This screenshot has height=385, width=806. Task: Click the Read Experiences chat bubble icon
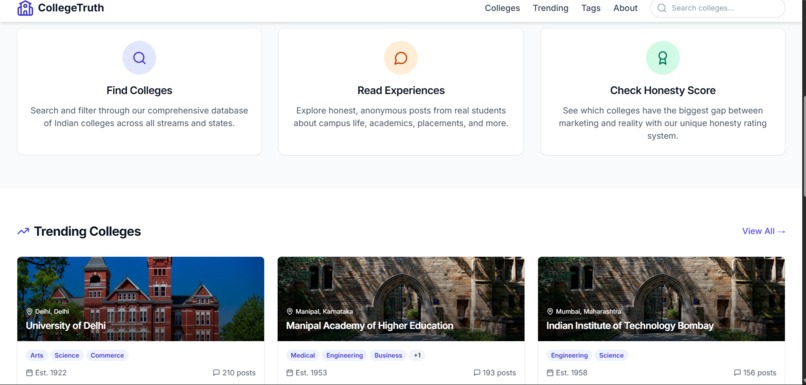(x=401, y=58)
